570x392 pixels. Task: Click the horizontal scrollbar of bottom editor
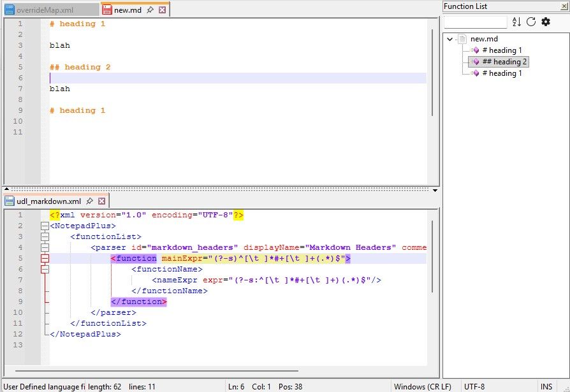pos(157,371)
